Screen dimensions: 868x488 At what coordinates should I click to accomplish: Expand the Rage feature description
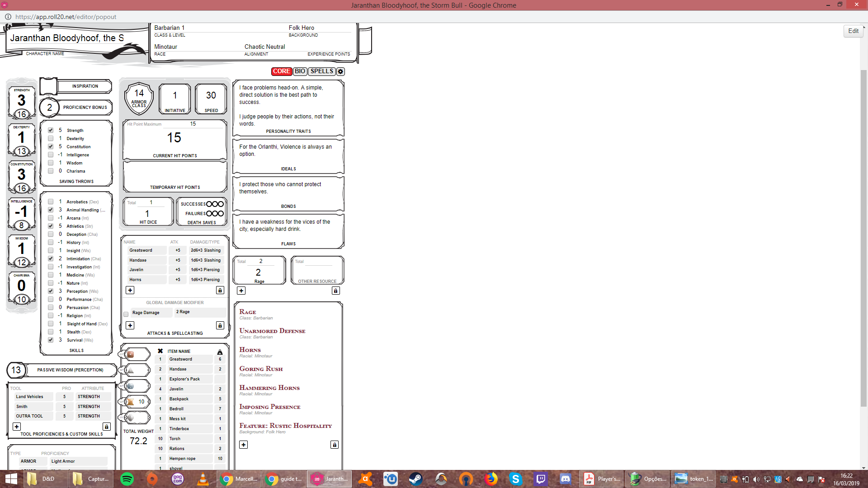tap(248, 312)
